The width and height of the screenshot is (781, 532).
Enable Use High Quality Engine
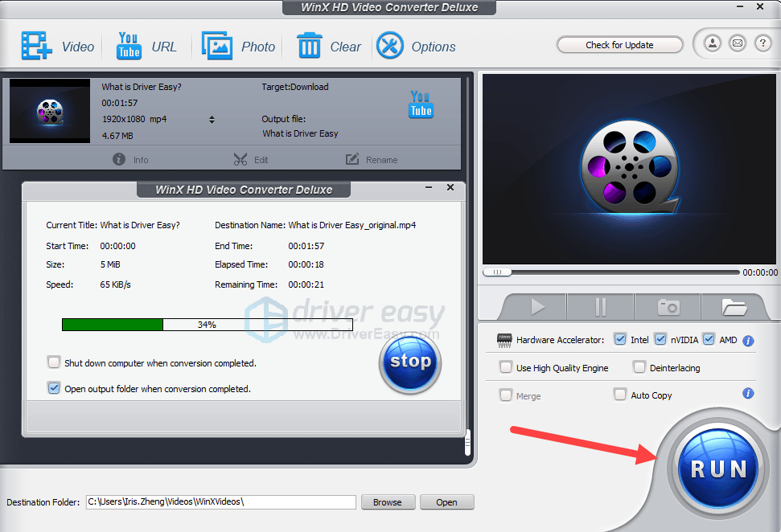coord(506,367)
